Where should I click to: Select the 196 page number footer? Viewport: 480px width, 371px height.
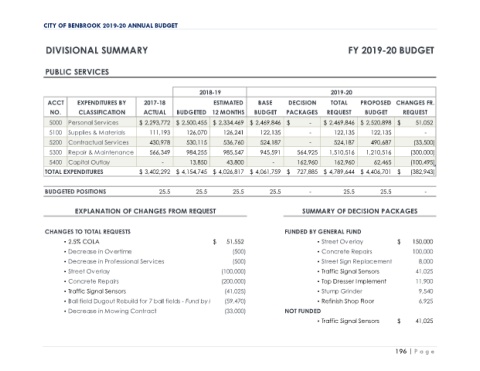tap(401, 351)
